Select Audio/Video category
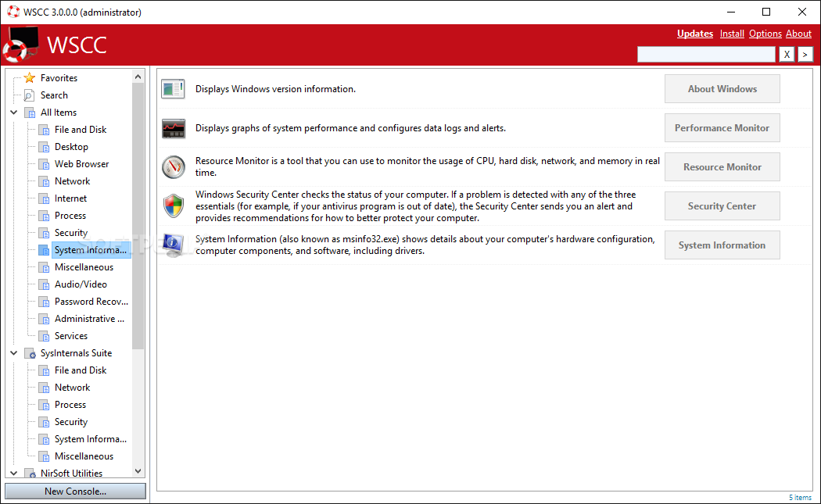 pyautogui.click(x=81, y=284)
